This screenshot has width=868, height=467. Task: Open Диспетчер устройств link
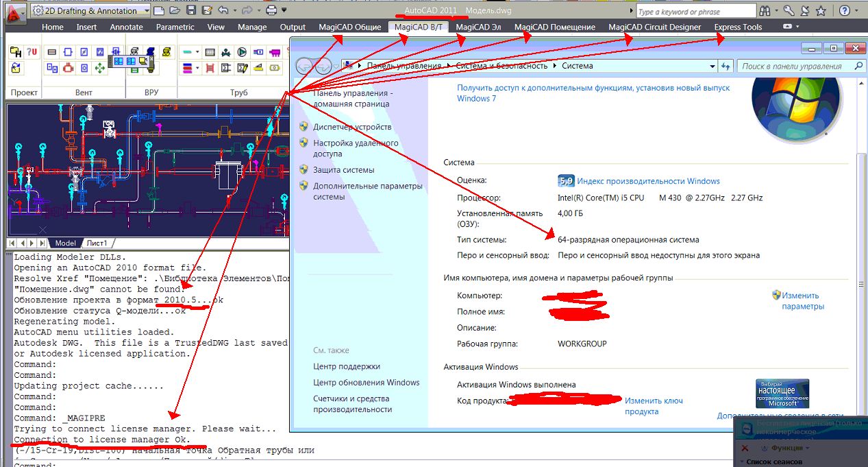tap(352, 127)
